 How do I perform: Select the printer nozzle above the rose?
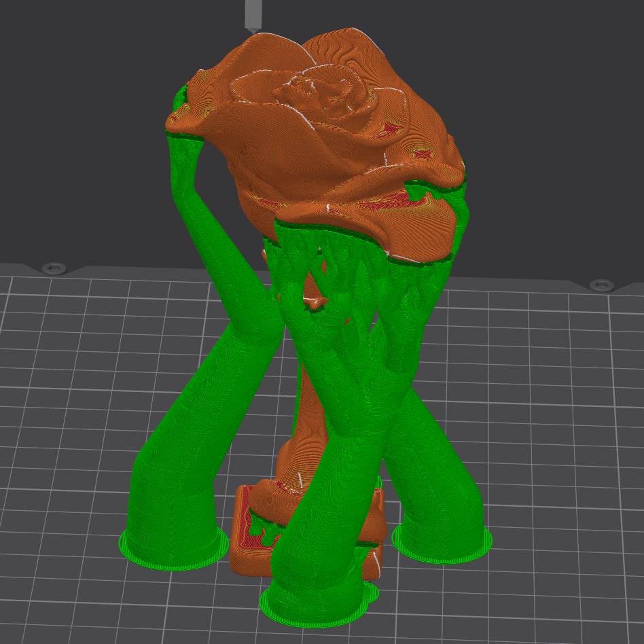(252, 15)
